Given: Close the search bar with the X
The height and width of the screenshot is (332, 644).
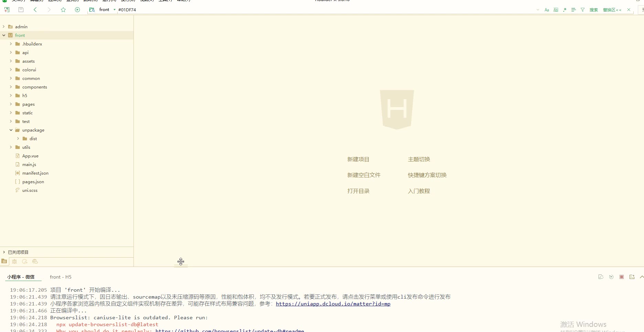Looking at the screenshot, I should (x=629, y=10).
